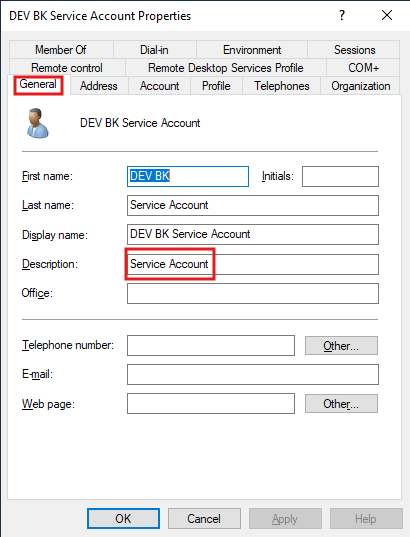Switch to the Address tab
Viewport: 410px width, 537px height.
(x=99, y=86)
